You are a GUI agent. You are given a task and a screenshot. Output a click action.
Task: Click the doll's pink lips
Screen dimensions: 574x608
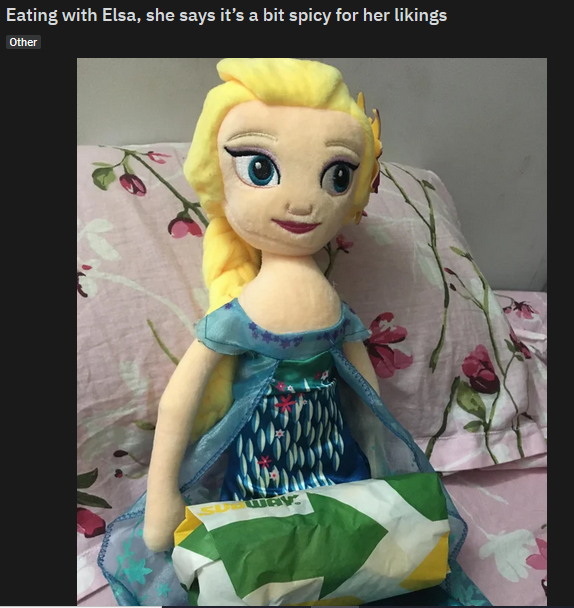pyautogui.click(x=296, y=226)
